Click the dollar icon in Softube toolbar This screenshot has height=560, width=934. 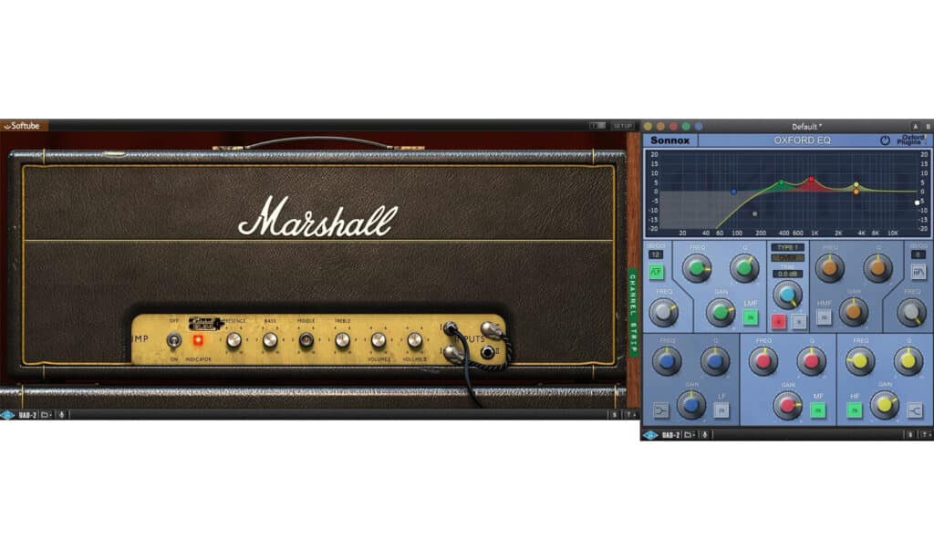tap(615, 415)
